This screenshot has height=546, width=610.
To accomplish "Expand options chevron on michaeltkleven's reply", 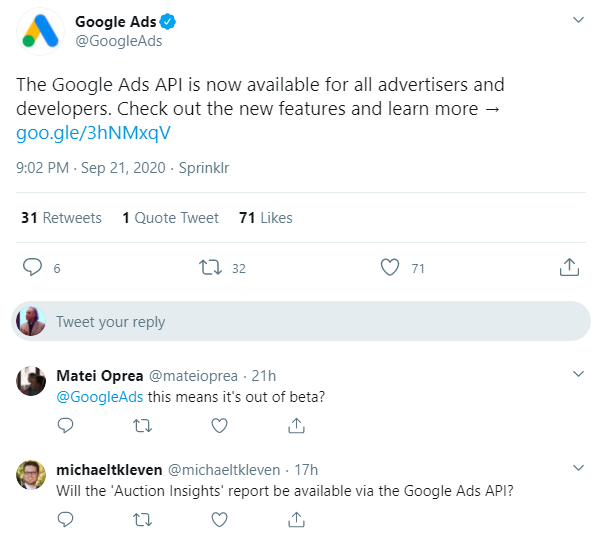I will (x=577, y=468).
